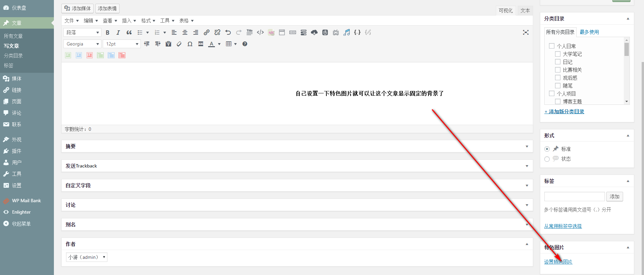Toggle bold formatting
Screen dimensions: 644x275
coord(107,32)
